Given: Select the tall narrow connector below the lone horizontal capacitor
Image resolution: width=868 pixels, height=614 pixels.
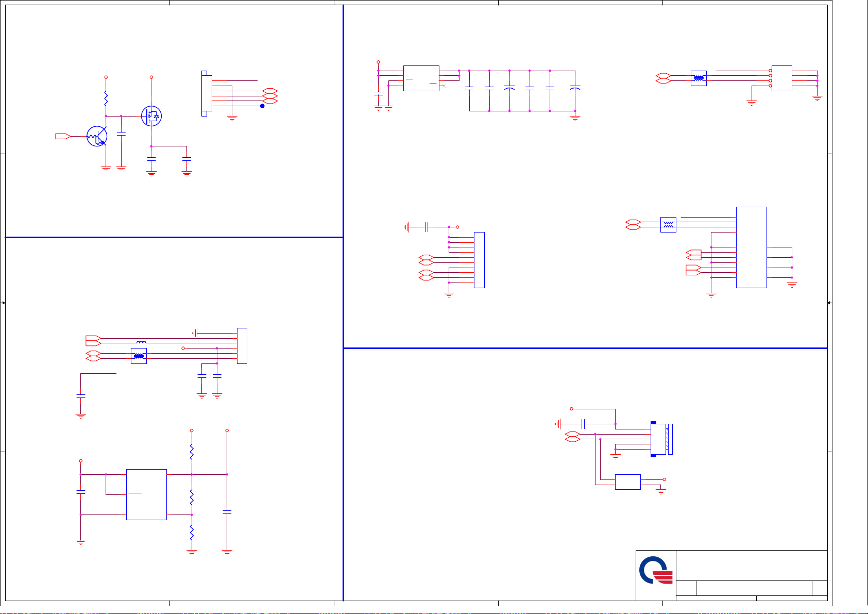Looking at the screenshot, I should point(479,260).
